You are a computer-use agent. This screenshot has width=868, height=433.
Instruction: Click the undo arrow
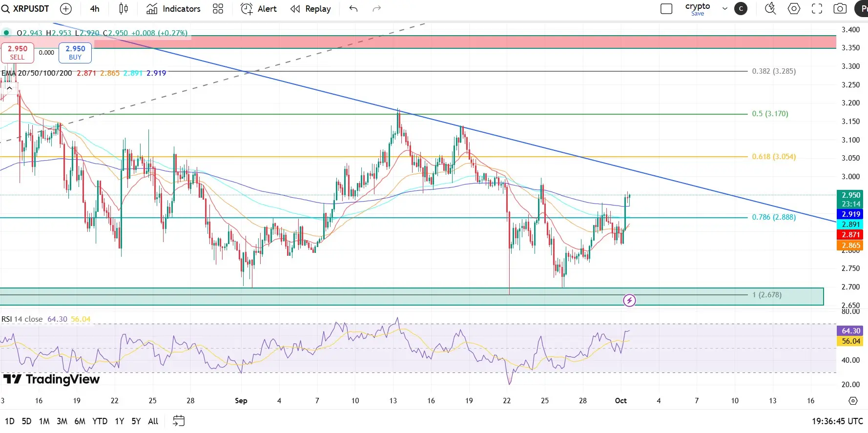point(353,9)
